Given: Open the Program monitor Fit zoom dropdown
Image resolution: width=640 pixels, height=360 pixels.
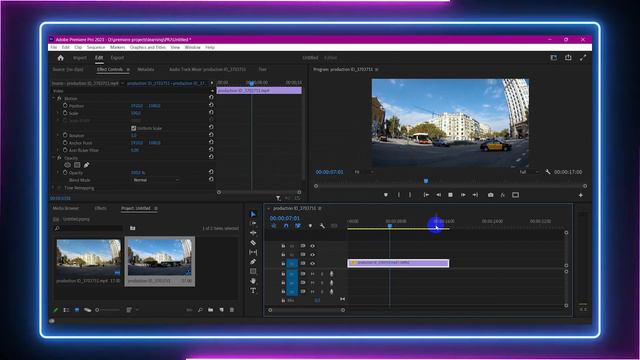Looking at the screenshot, I should coord(363,172).
